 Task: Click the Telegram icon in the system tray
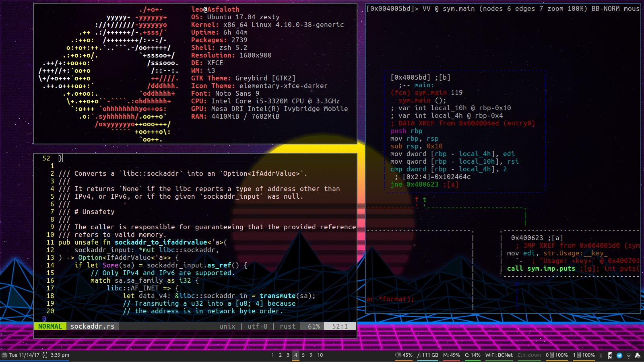[x=619, y=355]
